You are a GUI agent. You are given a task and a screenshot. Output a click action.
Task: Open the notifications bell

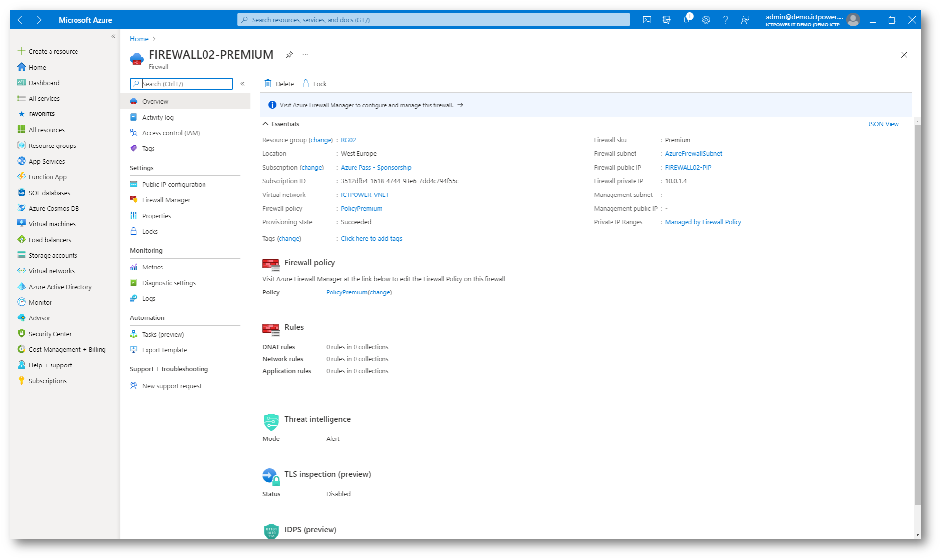click(687, 20)
